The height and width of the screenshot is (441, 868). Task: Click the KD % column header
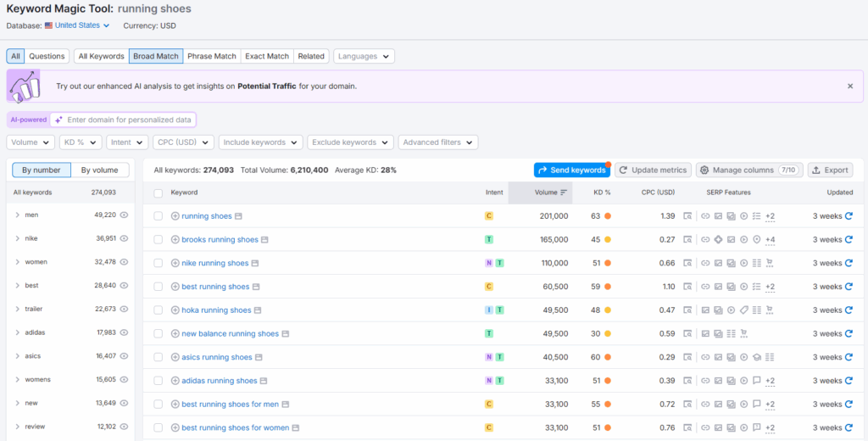(601, 193)
